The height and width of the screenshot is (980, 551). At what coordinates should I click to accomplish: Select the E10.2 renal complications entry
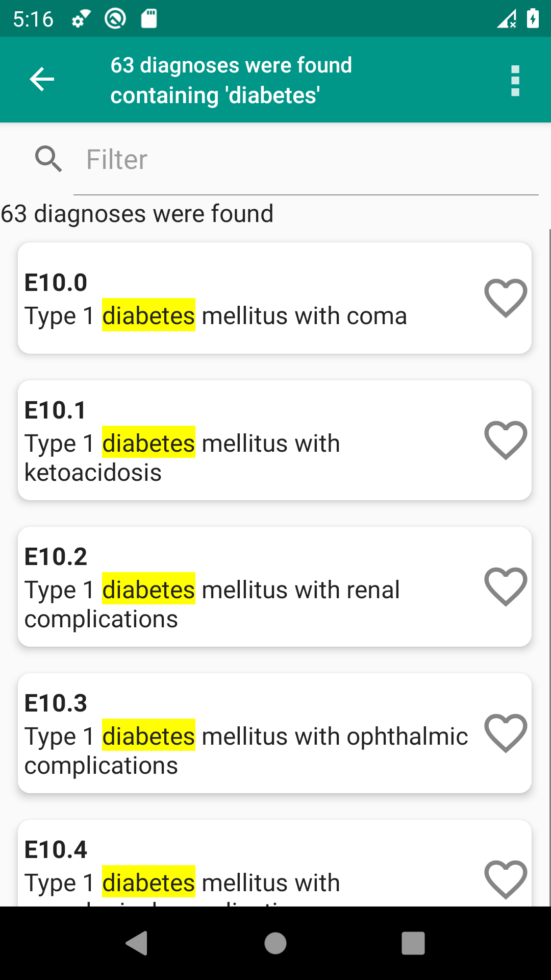coord(274,586)
